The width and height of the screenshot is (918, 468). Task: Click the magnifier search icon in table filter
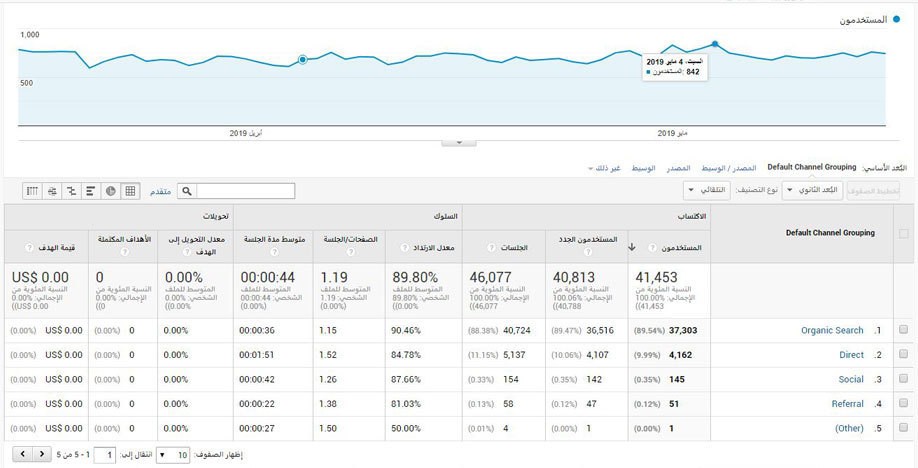[187, 191]
